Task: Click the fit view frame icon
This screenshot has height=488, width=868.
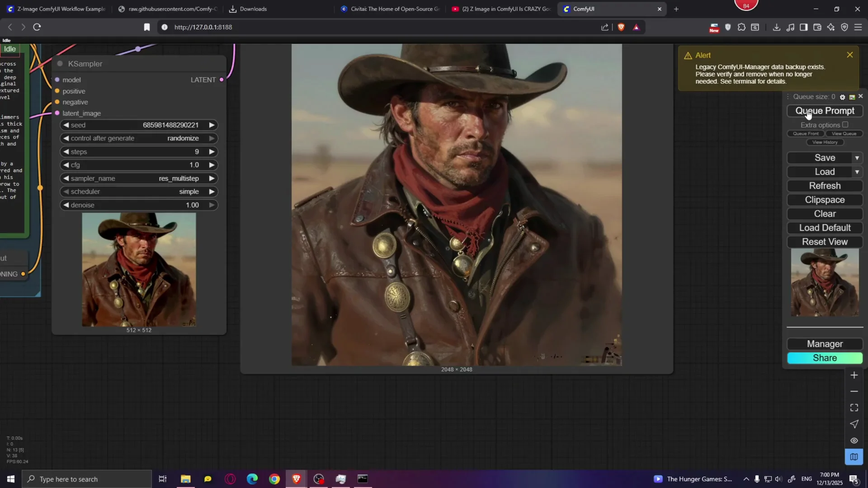Action: pos(854,408)
